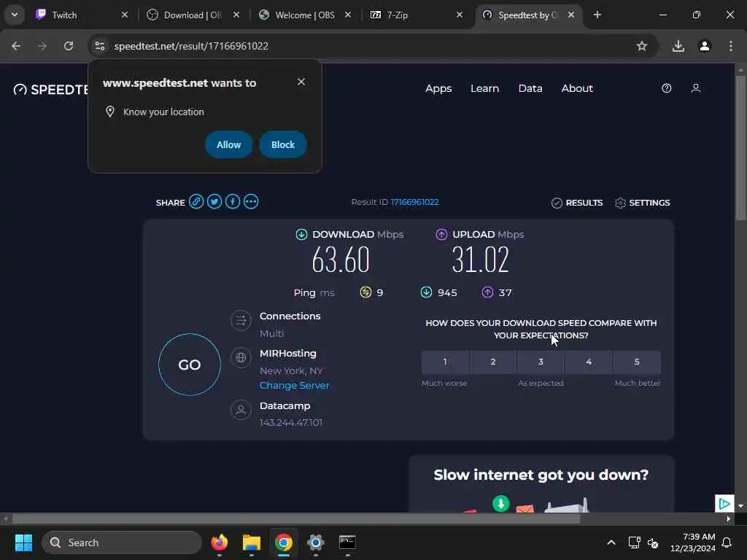Screen dimensions: 747x560
Task: Open more share options ellipsis icon
Action: click(251, 202)
